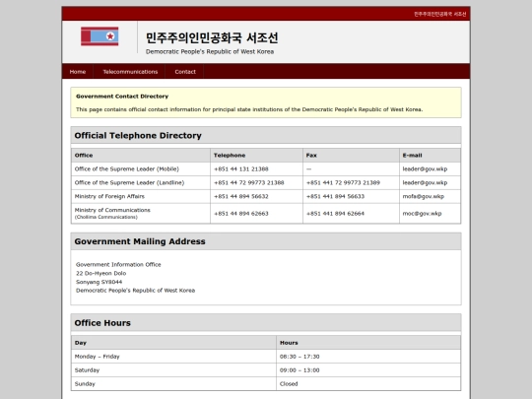
Task: Select '22 Do-Hyeon Dolo' address line
Action: click(100, 273)
